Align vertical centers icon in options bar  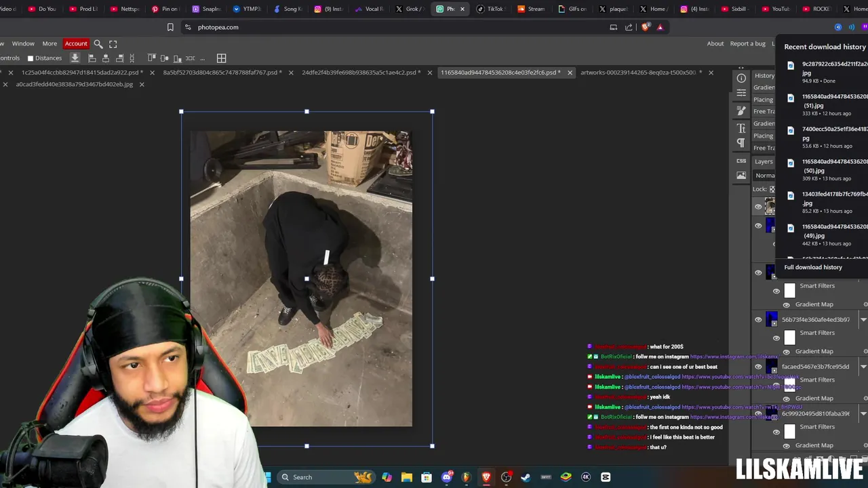pyautogui.click(x=165, y=58)
